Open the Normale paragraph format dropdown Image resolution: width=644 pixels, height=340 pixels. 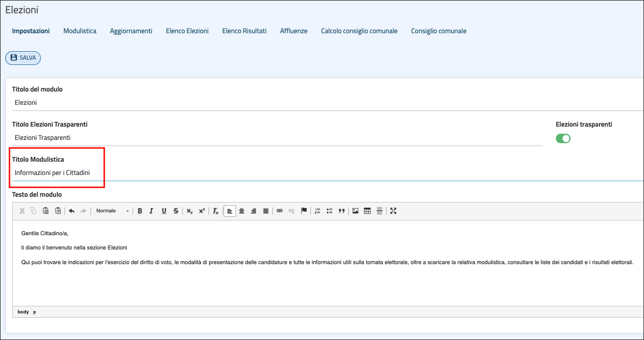click(x=112, y=211)
